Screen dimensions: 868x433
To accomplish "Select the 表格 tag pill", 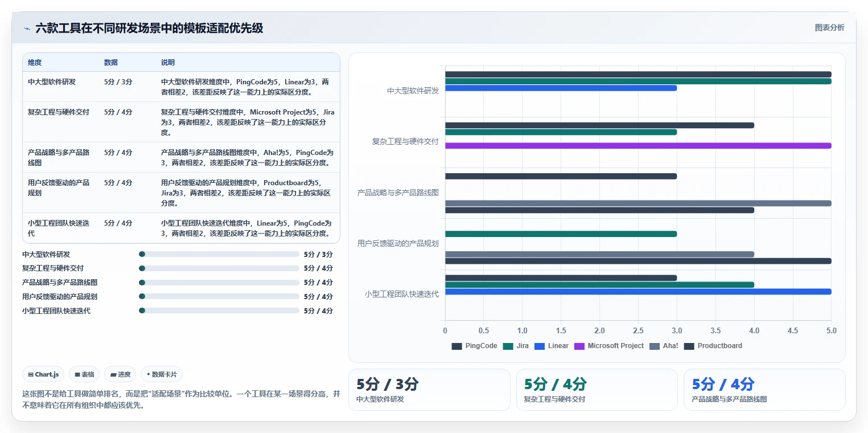I will [84, 374].
